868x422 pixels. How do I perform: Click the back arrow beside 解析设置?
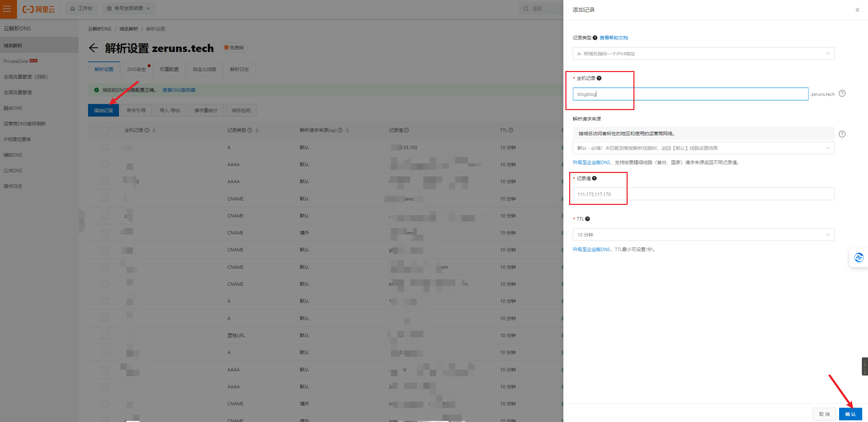(93, 48)
